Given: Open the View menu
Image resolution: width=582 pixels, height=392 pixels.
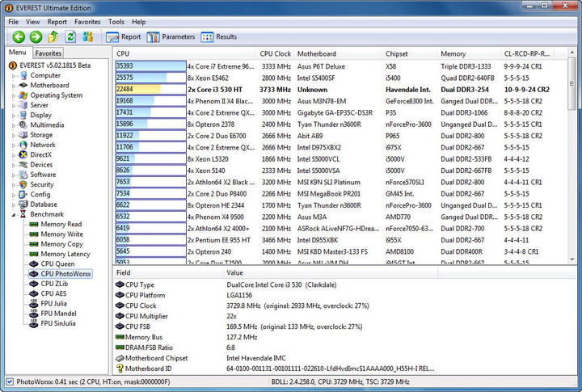Looking at the screenshot, I should [x=32, y=22].
